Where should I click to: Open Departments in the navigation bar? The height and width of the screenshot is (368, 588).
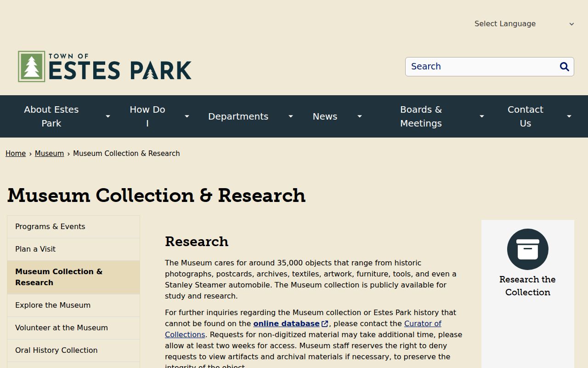tap(238, 116)
